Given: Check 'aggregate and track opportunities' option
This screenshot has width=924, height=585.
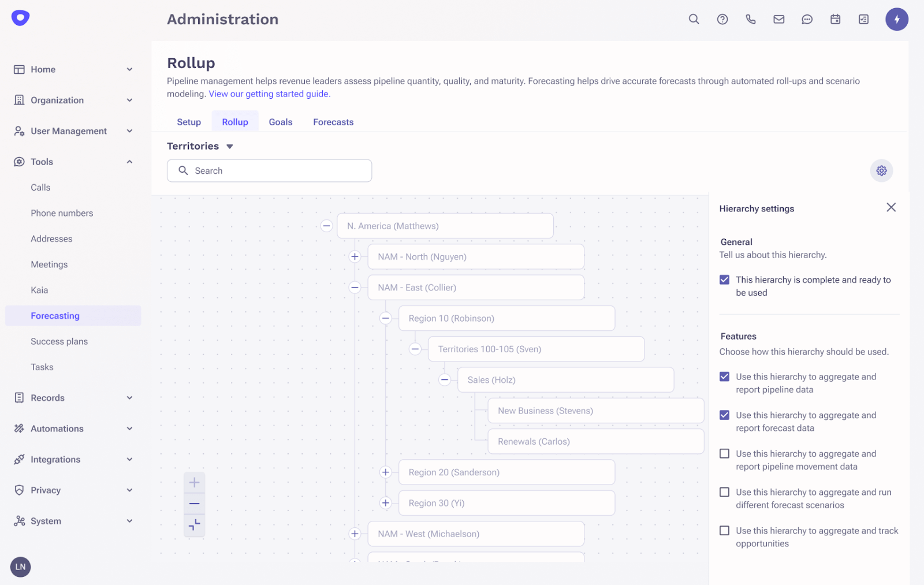Looking at the screenshot, I should [724, 530].
